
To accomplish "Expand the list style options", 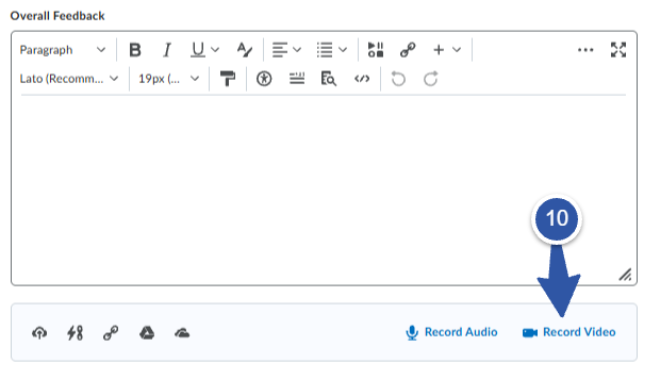I will [332, 50].
